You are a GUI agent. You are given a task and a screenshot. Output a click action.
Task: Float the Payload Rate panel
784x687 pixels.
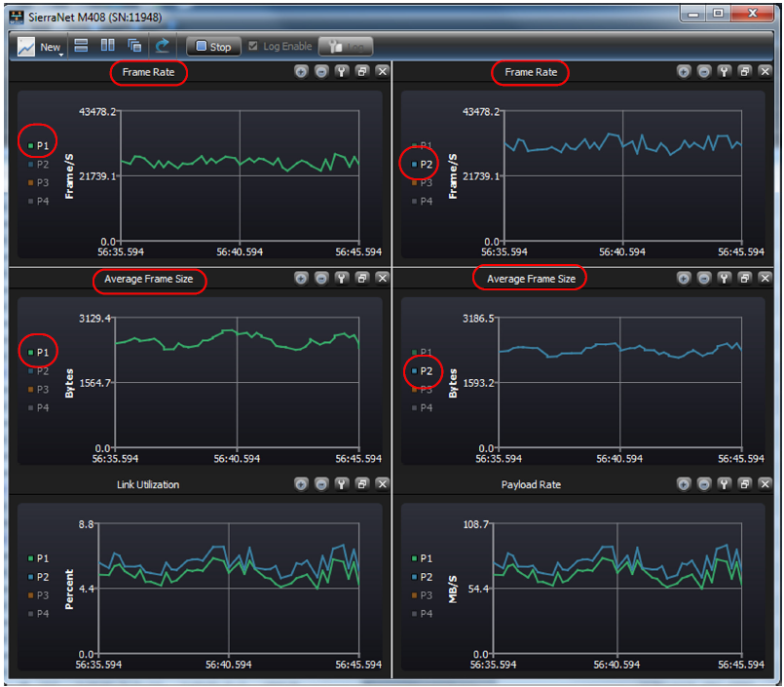coord(744,484)
